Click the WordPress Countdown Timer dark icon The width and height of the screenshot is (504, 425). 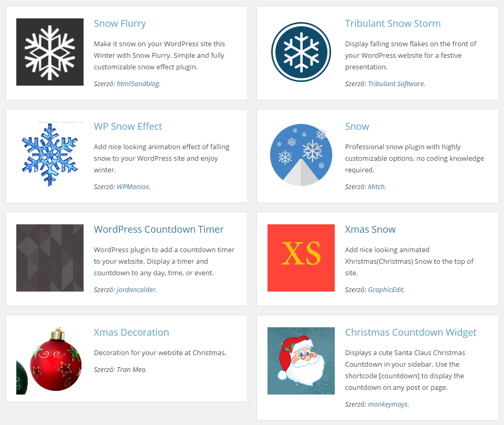(50, 258)
